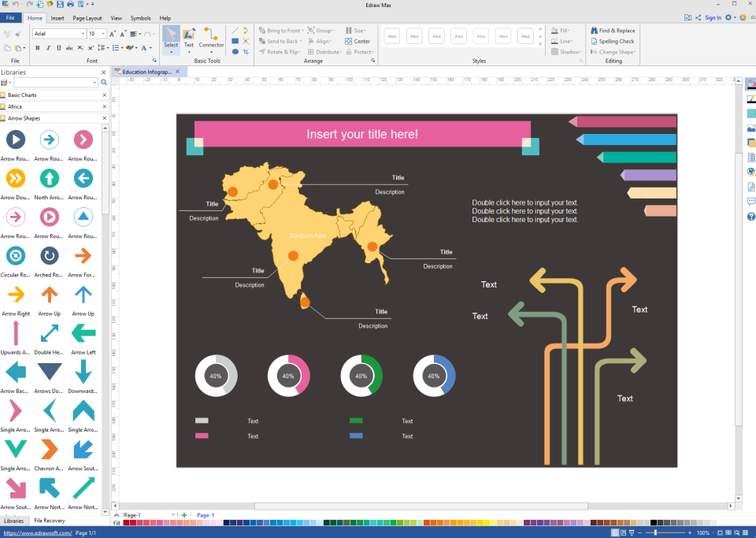
Task: Toggle Italic text formatting
Action: (48, 48)
